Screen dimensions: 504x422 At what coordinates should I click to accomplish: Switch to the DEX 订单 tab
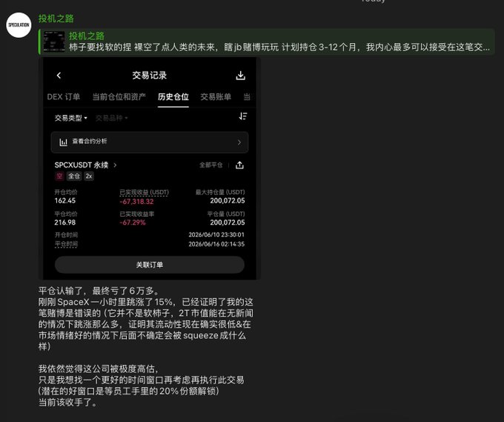(63, 97)
